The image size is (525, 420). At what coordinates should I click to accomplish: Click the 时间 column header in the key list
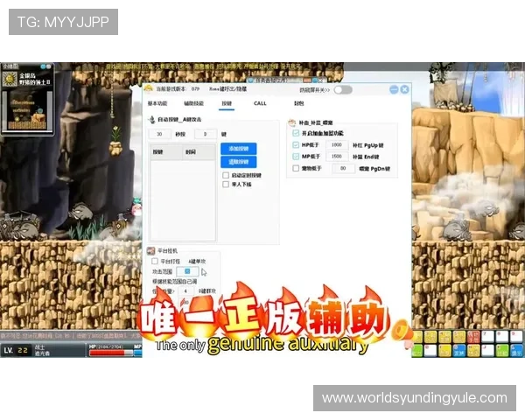pos(199,151)
